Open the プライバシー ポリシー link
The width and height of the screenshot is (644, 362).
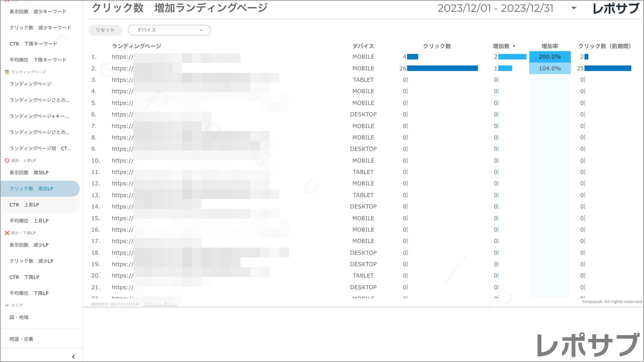(x=160, y=304)
